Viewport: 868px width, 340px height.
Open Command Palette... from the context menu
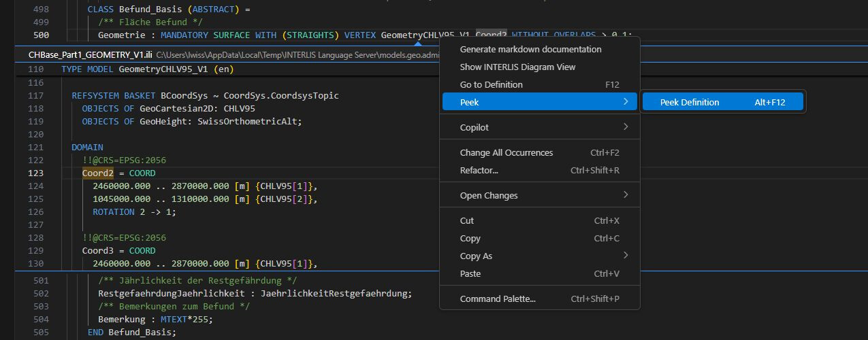(498, 299)
